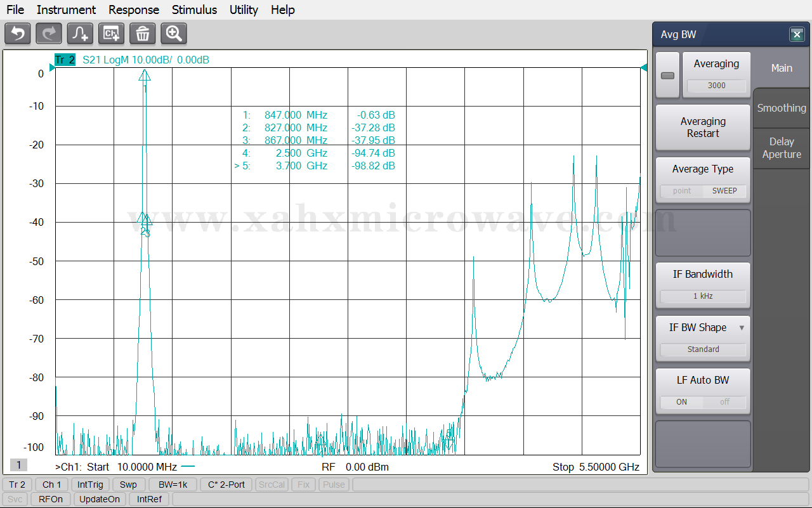The image size is (812, 508).
Task: Open the Stimulus menu
Action: [194, 10]
